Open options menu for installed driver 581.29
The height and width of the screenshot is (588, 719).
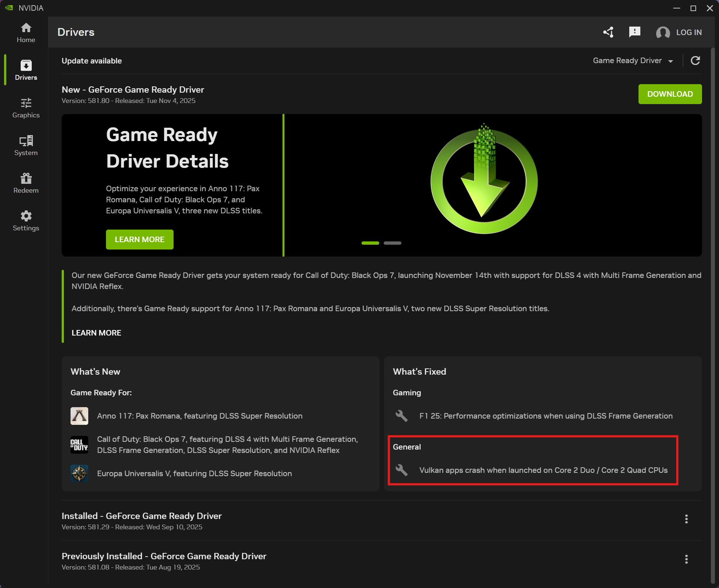[x=686, y=519]
